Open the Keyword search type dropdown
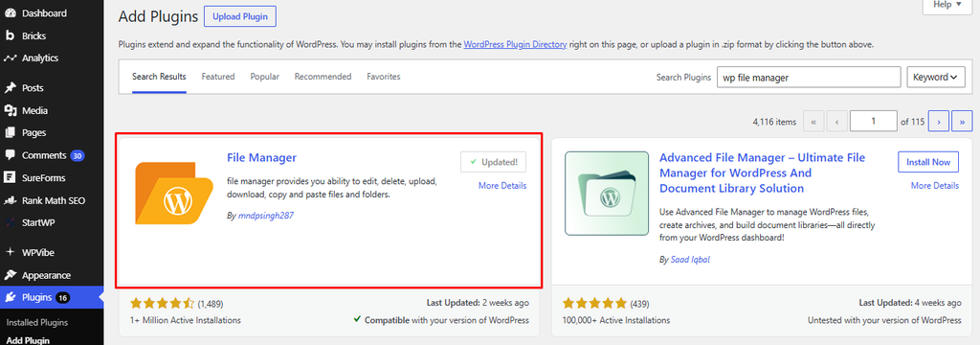980x345 pixels. tap(935, 78)
